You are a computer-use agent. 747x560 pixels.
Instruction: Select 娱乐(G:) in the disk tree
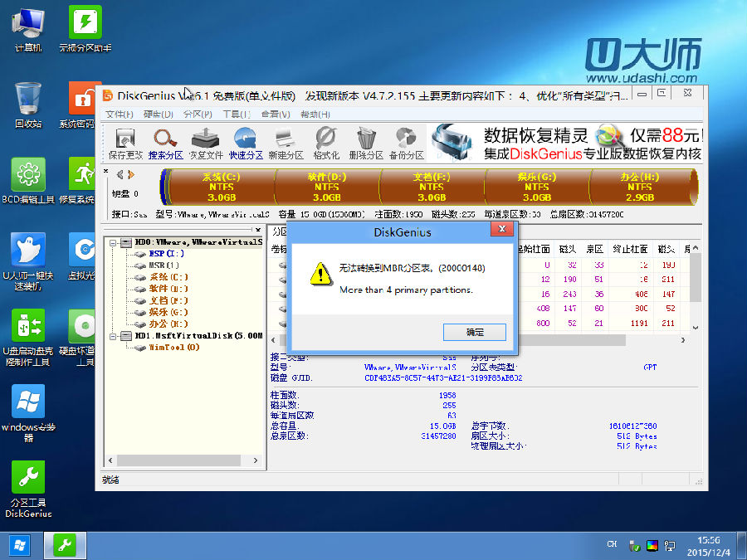coord(168,312)
